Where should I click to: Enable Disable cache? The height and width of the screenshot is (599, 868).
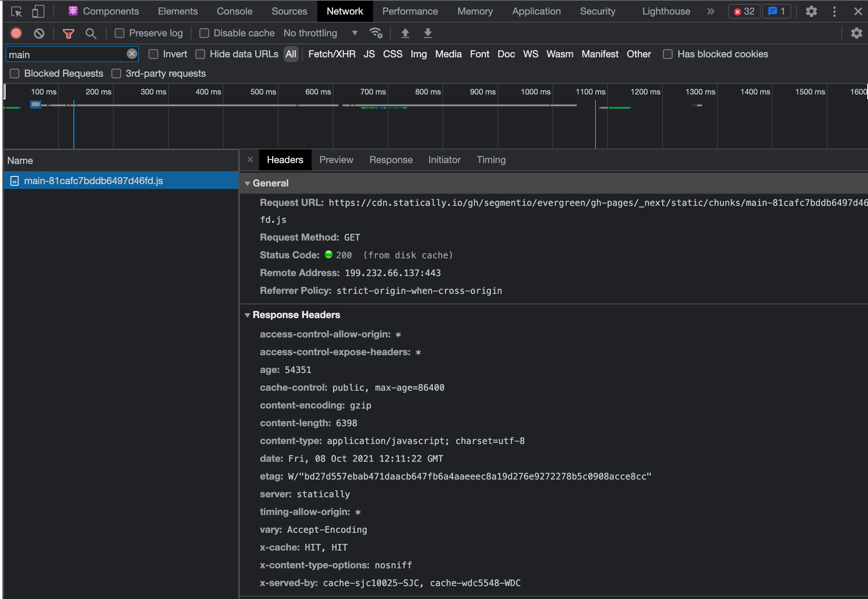(204, 33)
